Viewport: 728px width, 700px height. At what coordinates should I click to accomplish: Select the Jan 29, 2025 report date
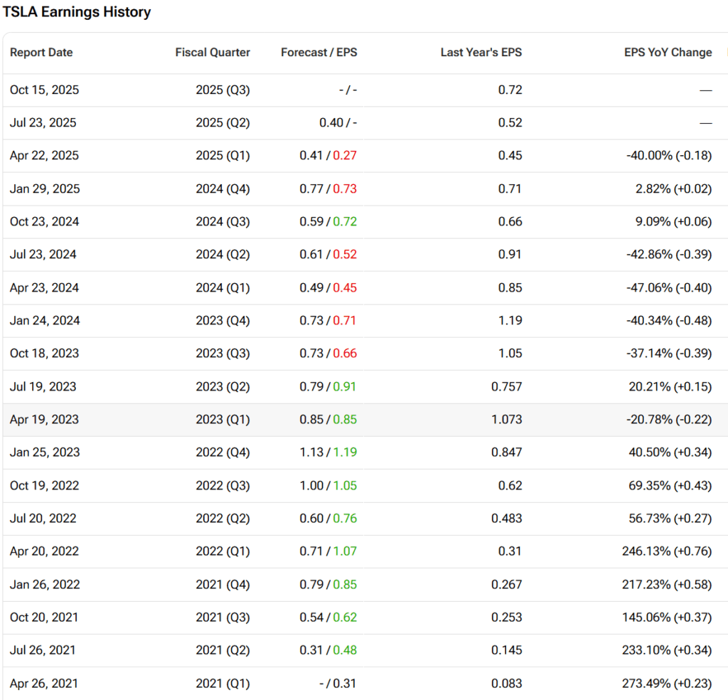click(45, 189)
